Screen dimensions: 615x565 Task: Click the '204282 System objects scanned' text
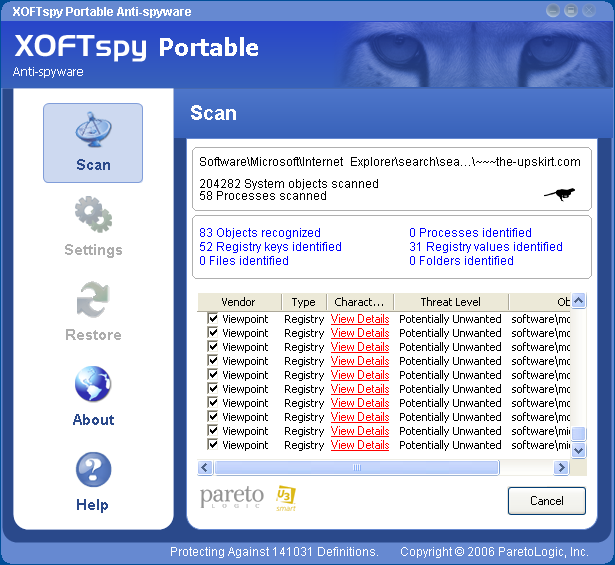289,183
